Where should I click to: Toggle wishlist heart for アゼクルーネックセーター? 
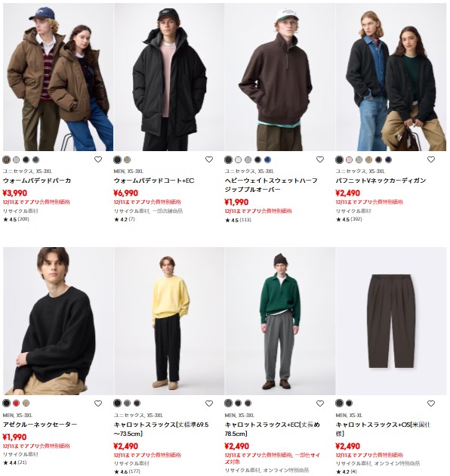tap(98, 403)
